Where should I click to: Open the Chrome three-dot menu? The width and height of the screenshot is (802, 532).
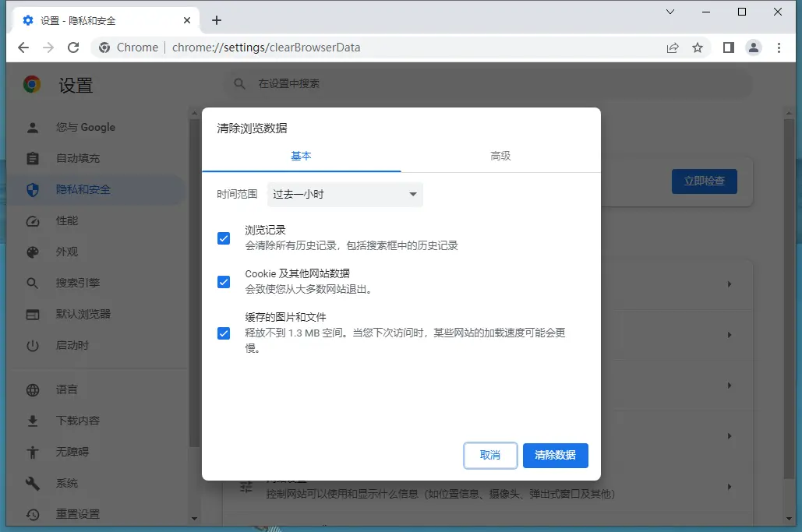coord(779,48)
